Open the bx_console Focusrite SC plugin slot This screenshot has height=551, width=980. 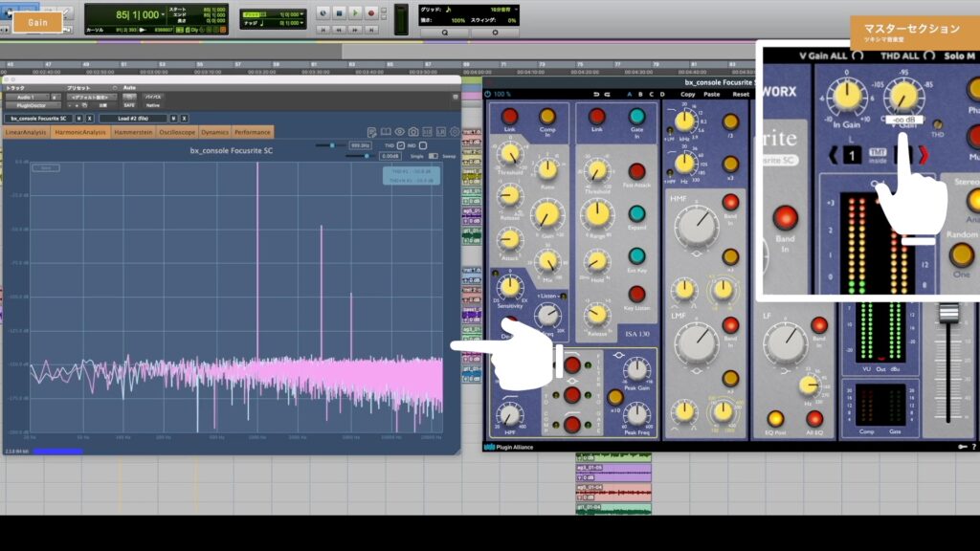(38, 118)
